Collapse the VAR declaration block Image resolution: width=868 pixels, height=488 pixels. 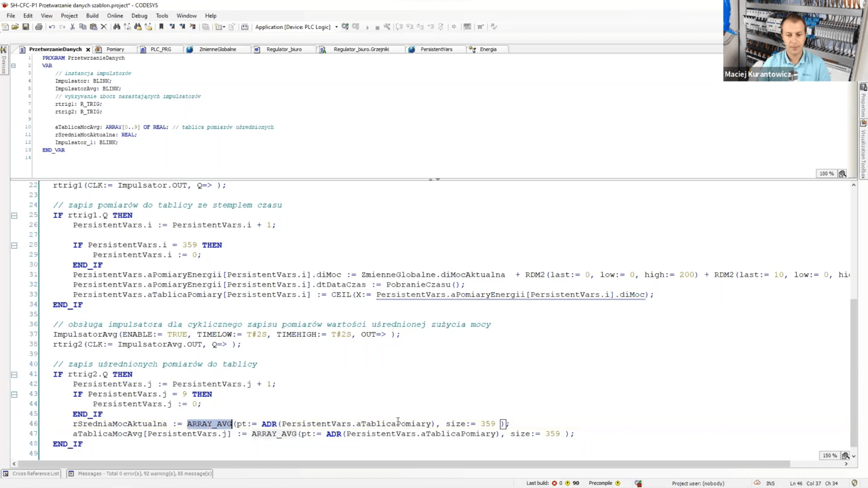pyautogui.click(x=14, y=66)
